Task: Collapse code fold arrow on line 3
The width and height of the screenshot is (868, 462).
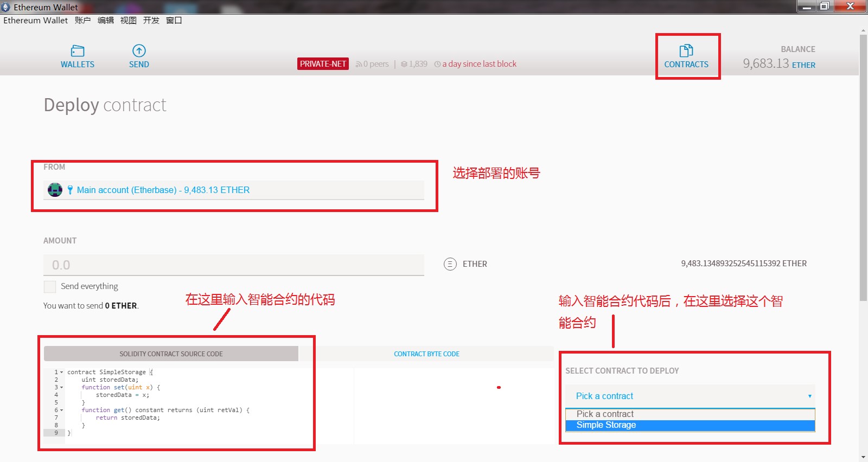Action: (x=61, y=388)
